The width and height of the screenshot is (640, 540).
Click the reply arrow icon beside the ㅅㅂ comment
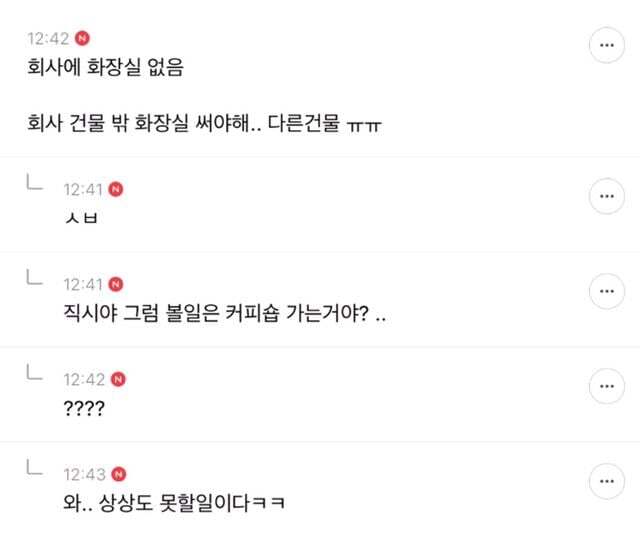pos(33,183)
